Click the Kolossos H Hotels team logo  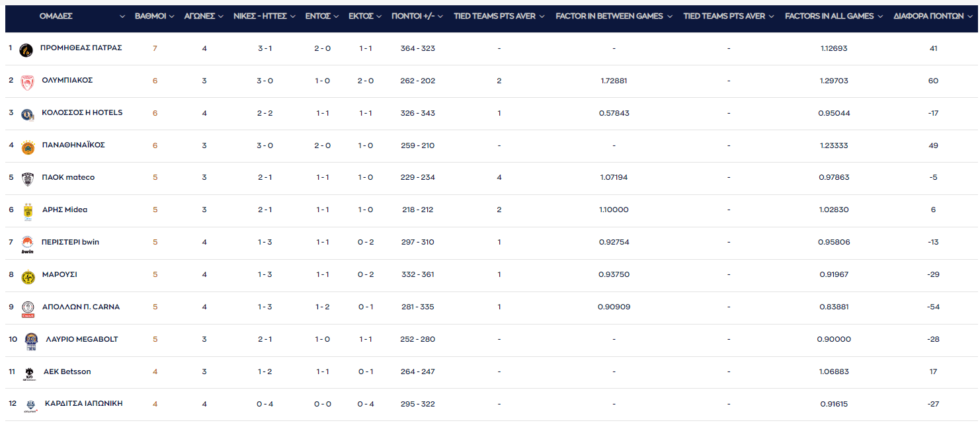click(x=27, y=114)
